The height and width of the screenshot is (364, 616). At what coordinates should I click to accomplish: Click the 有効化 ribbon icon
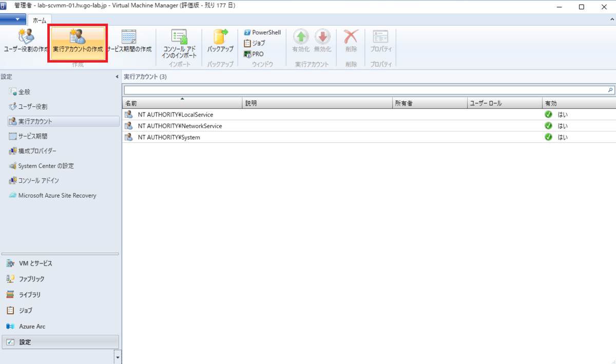(x=301, y=36)
